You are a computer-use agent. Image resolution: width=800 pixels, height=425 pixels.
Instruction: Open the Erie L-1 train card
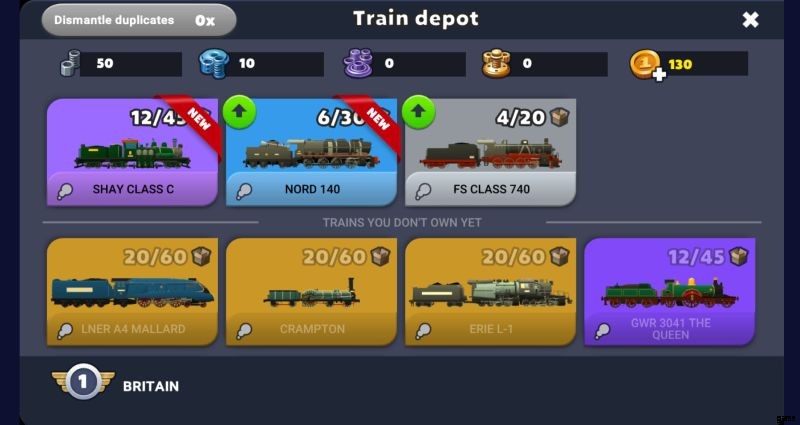coord(490,292)
